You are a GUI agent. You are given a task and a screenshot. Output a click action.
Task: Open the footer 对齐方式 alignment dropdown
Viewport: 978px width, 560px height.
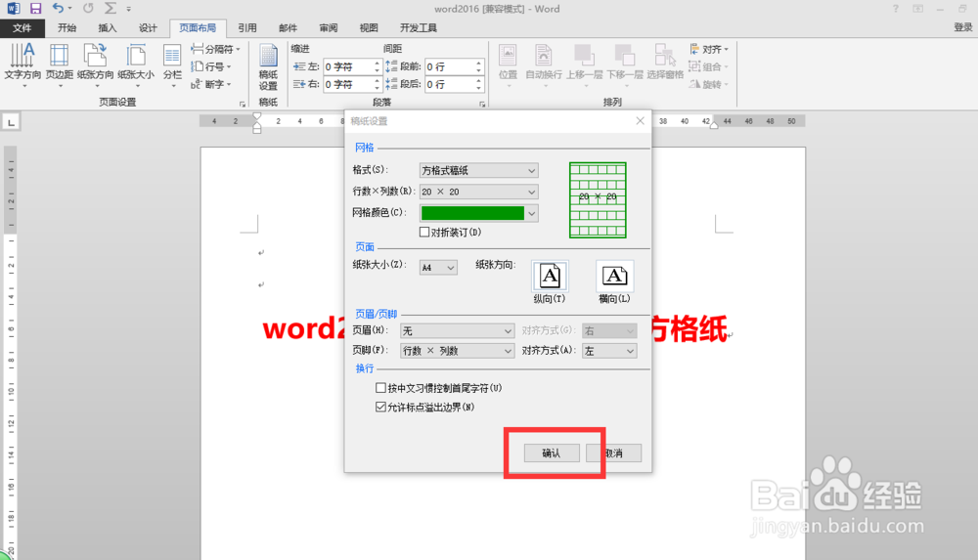pyautogui.click(x=609, y=351)
